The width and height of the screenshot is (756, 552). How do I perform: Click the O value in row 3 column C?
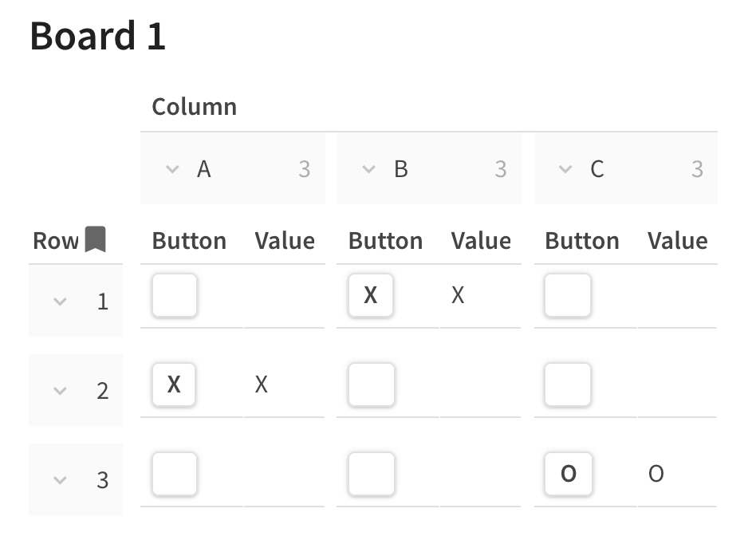tap(656, 474)
